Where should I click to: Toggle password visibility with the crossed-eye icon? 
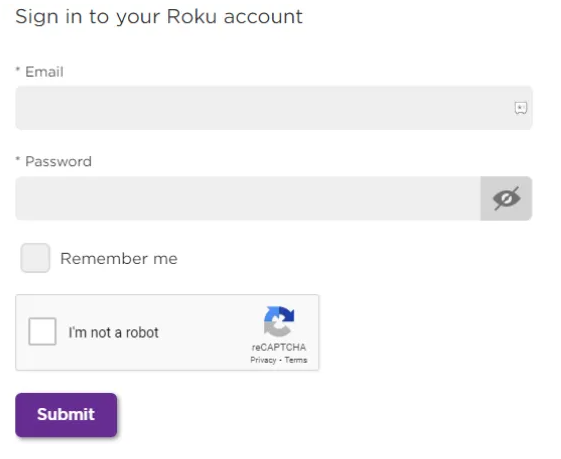506,198
